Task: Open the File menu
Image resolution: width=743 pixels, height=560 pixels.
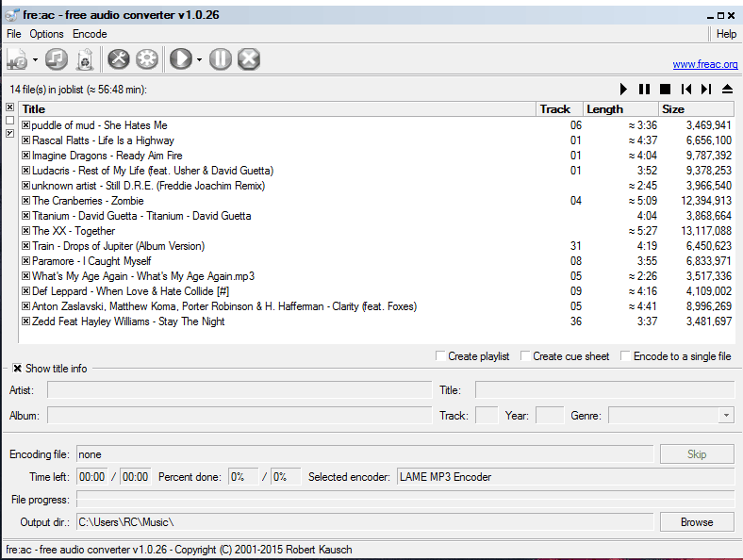Action: [x=14, y=34]
